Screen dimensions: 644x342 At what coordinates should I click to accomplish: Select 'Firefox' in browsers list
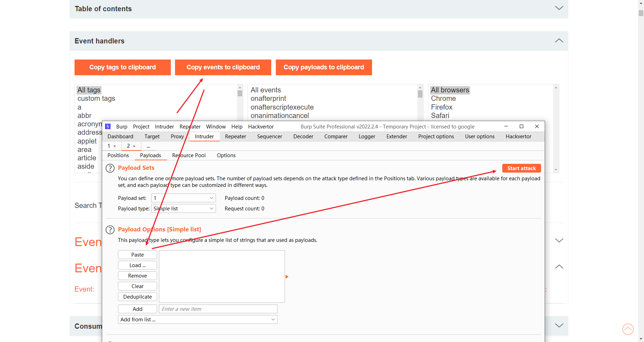tap(442, 107)
